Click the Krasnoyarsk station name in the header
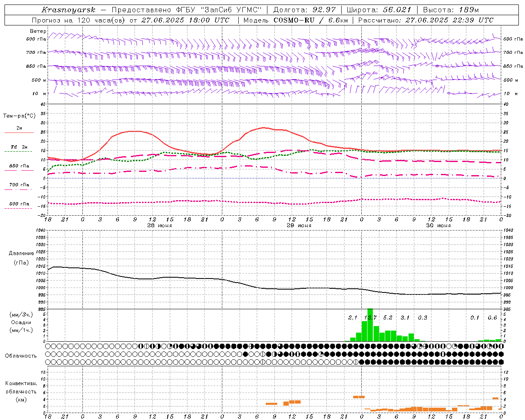This screenshot has width=525, height=420. click(x=68, y=10)
